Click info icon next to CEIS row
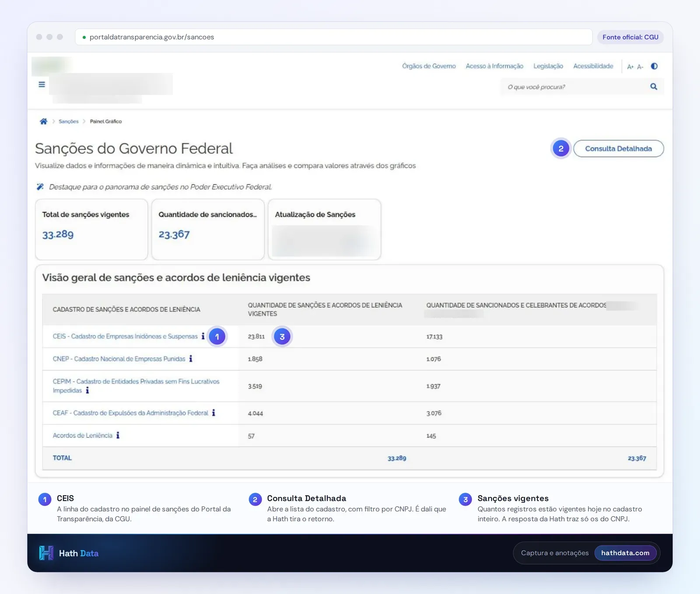The image size is (700, 594). click(203, 336)
